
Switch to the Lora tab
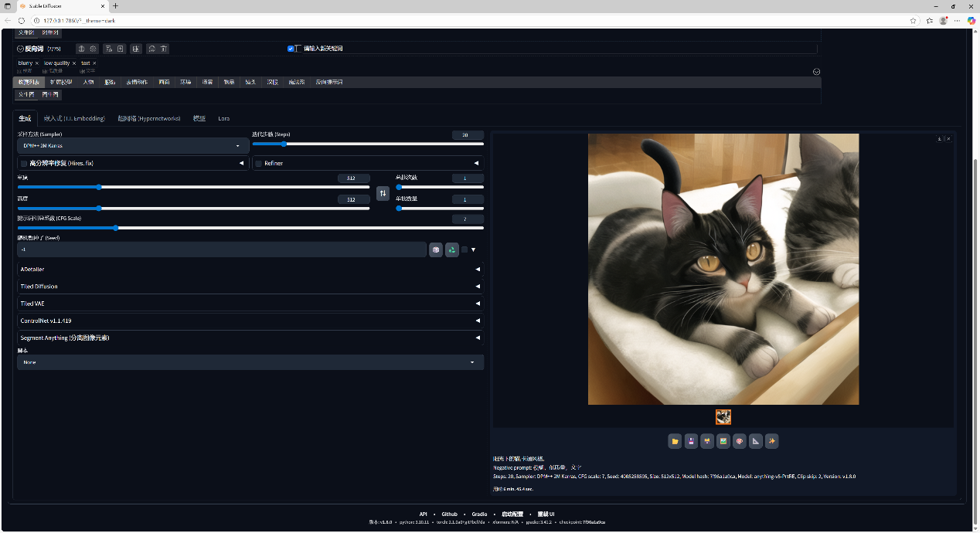(223, 118)
